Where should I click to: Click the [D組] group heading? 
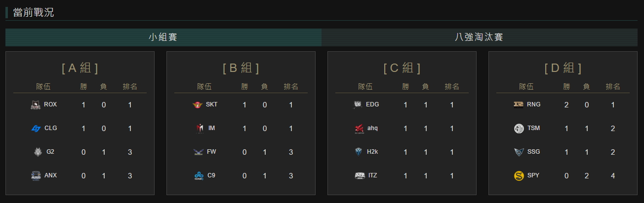click(x=563, y=68)
